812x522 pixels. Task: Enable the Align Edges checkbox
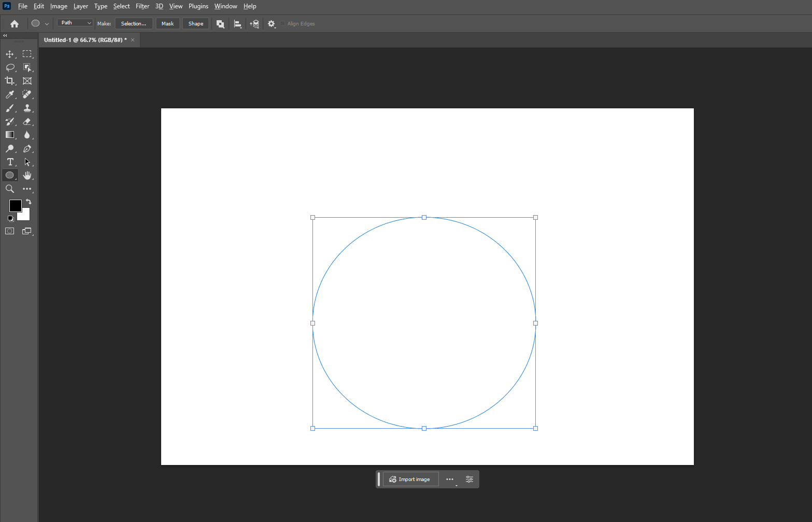point(283,24)
